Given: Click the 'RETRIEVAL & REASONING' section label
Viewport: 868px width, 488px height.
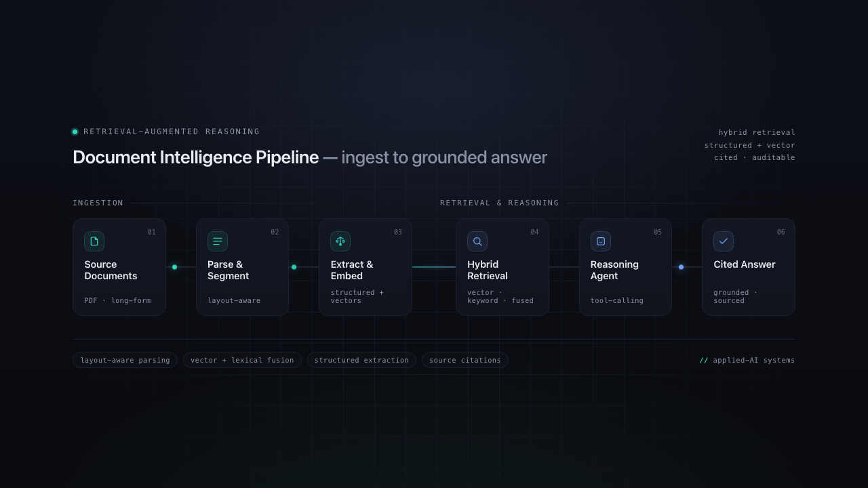Looking at the screenshot, I should 500,203.
